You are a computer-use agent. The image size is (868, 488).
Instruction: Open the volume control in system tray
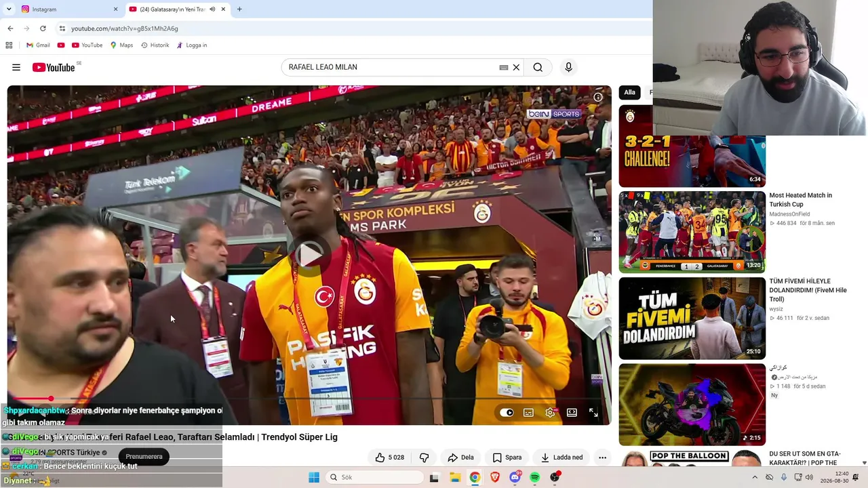[x=809, y=477]
